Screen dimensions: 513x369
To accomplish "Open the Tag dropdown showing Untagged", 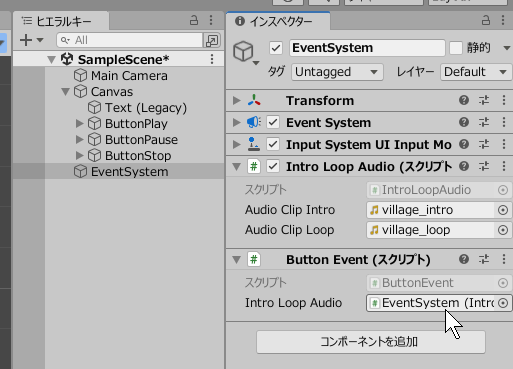I will pos(337,72).
